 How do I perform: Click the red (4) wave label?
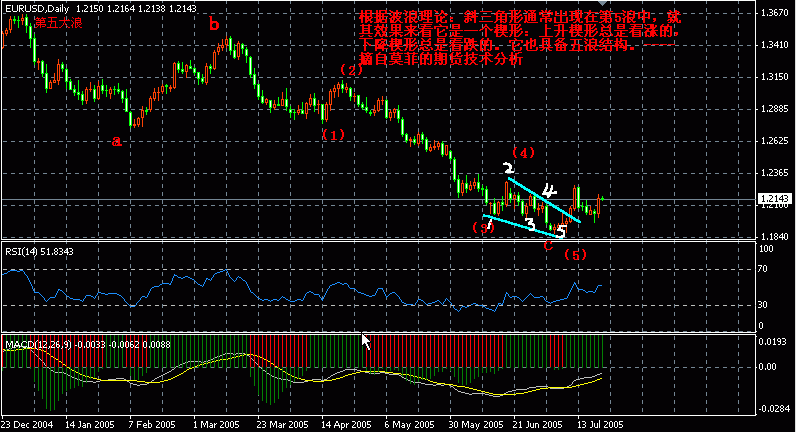523,152
